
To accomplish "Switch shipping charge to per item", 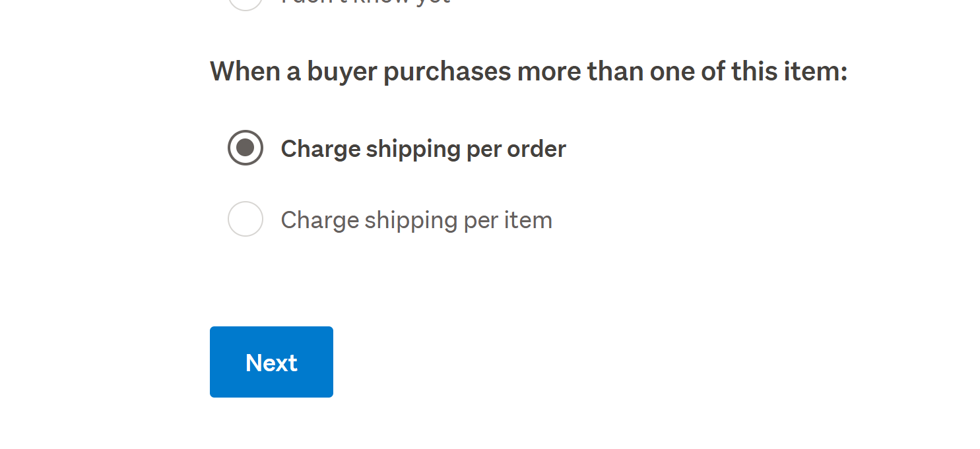I will coord(245,219).
